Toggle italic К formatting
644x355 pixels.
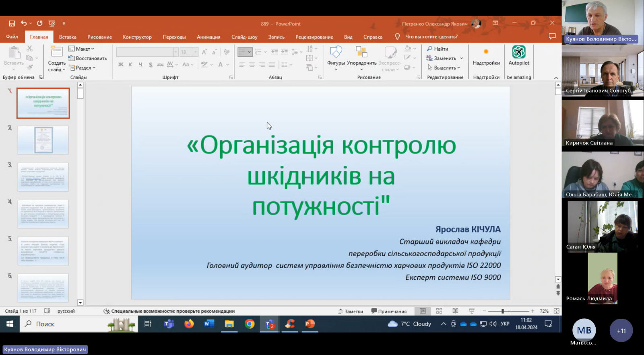tap(130, 64)
